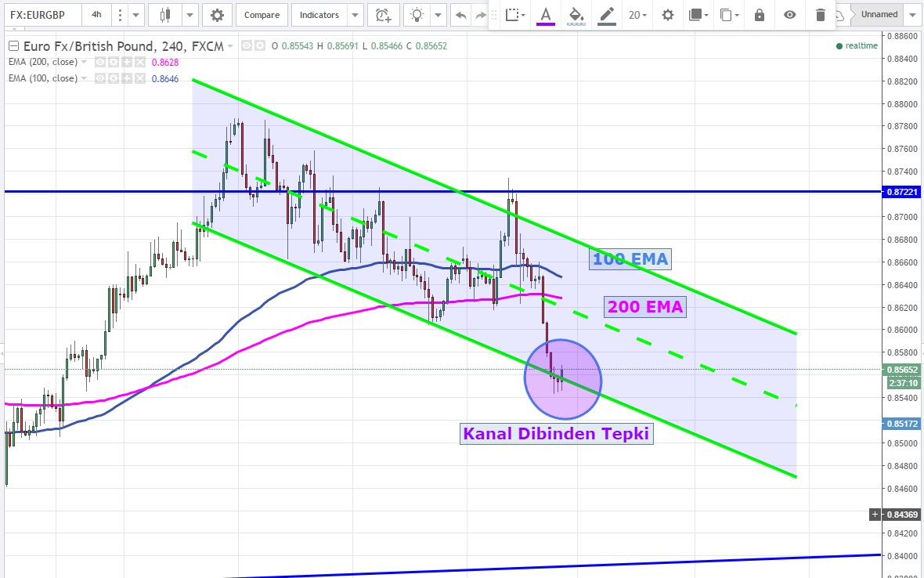Expand the time interval options dropdown arrow

[136, 15]
